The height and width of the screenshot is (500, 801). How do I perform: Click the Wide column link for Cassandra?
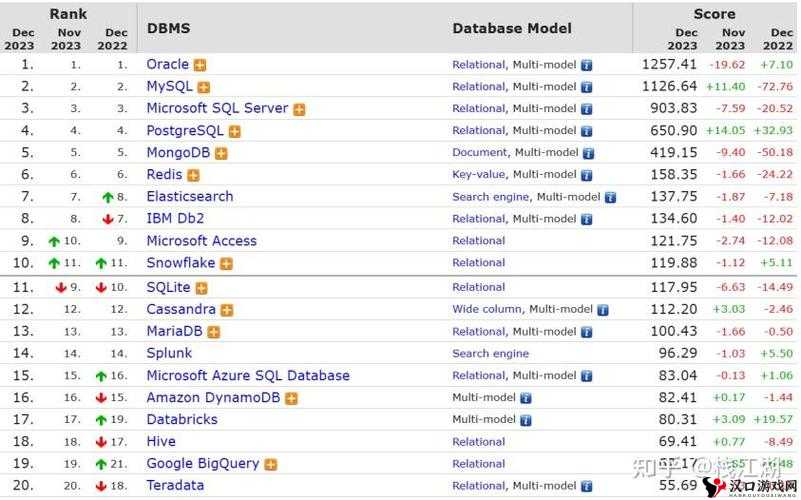pyautogui.click(x=487, y=309)
